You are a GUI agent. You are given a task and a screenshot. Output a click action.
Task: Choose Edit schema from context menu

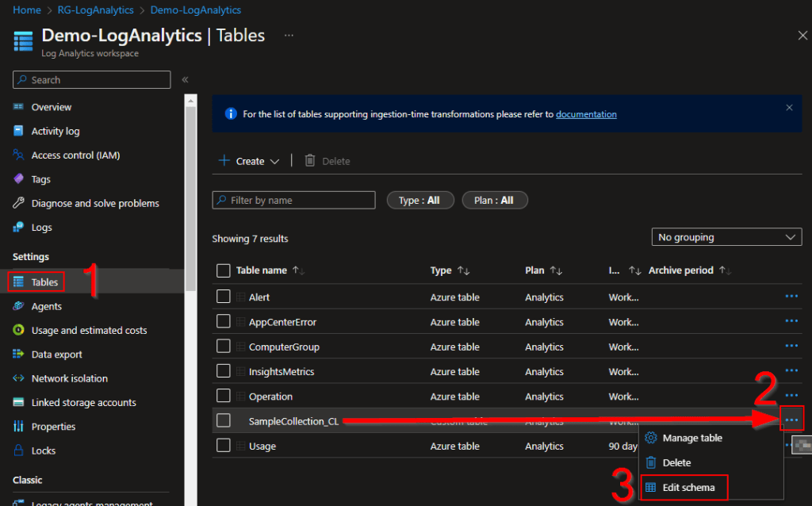(688, 488)
